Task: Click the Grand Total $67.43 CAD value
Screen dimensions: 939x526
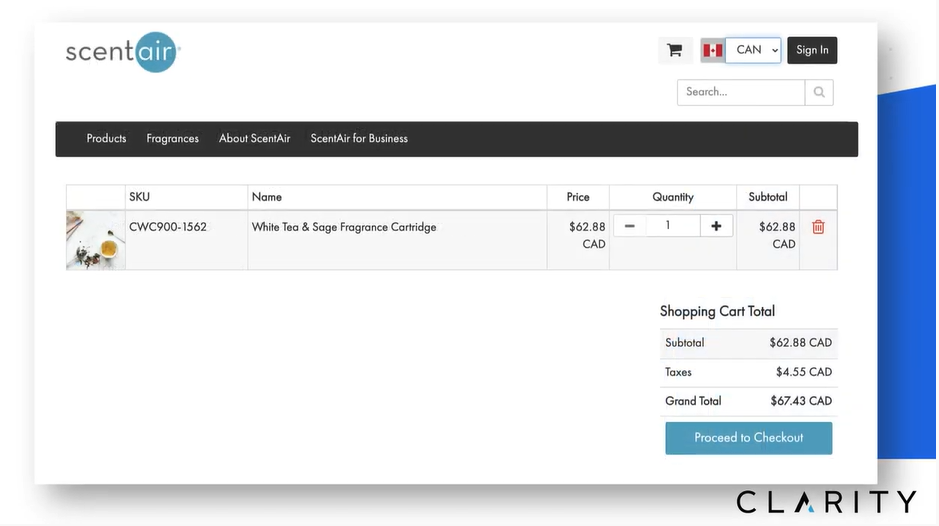Action: [x=801, y=401]
